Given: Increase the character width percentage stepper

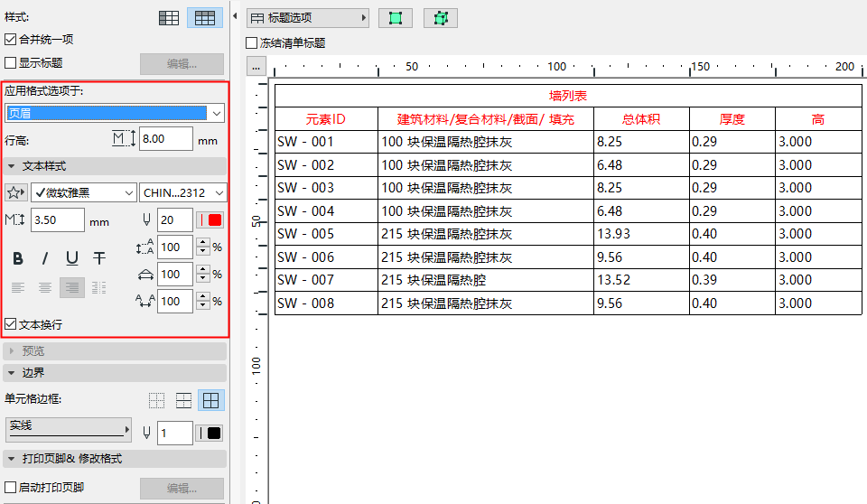Looking at the screenshot, I should pos(203,270).
